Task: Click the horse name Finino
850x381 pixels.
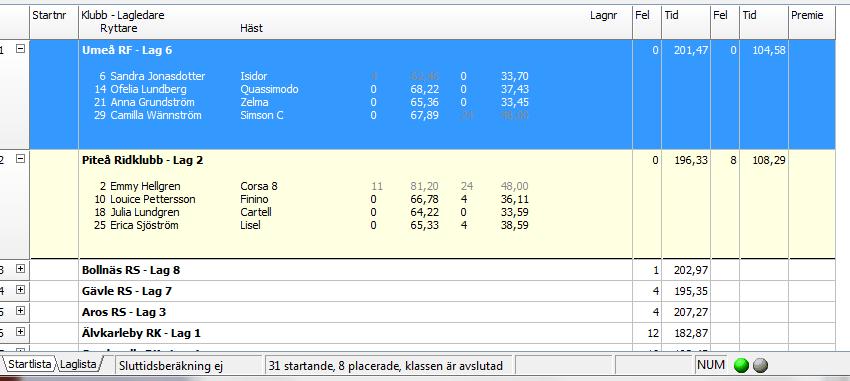Action: point(254,199)
